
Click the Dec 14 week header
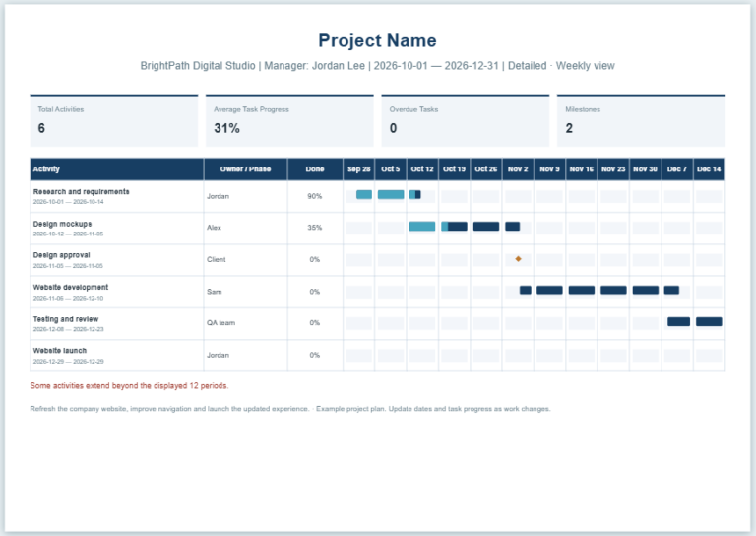709,169
